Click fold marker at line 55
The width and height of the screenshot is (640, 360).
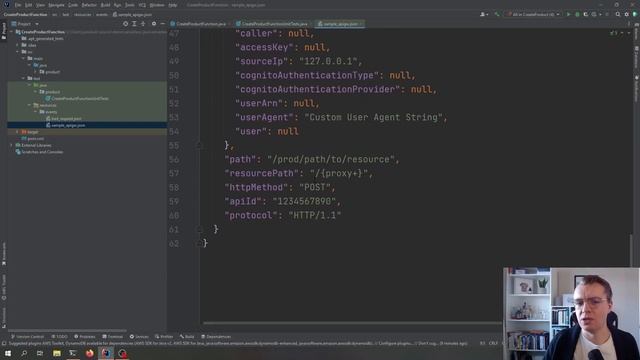199,145
